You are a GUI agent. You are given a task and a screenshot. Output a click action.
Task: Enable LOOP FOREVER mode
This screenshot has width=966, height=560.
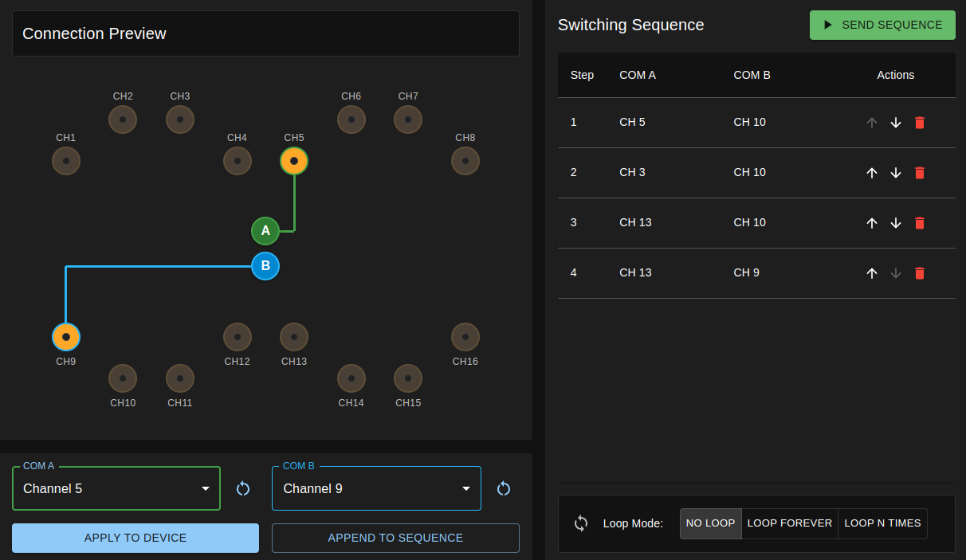coord(790,523)
